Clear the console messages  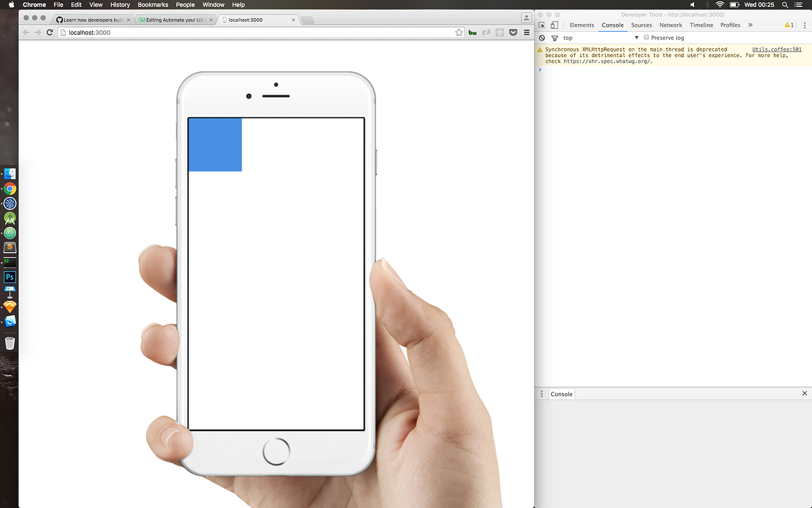click(x=542, y=37)
